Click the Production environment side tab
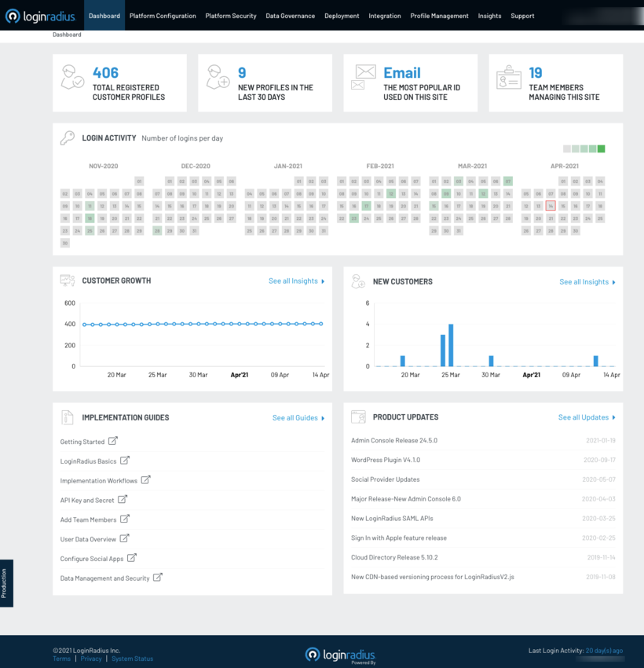 (x=5, y=583)
